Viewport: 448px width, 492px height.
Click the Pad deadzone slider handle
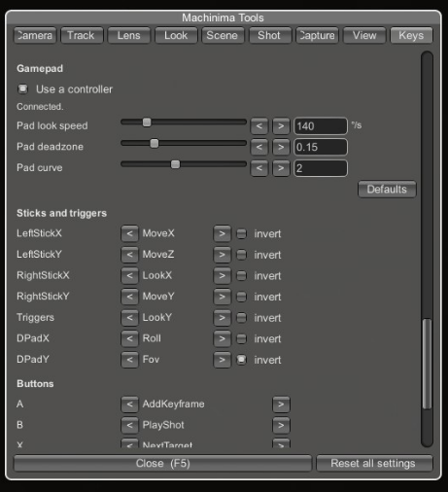pos(155,143)
